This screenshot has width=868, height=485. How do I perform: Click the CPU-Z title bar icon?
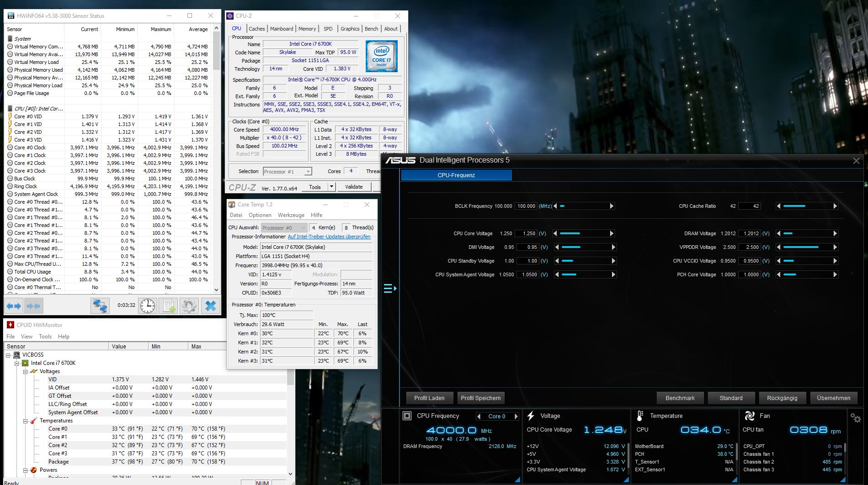pyautogui.click(x=230, y=16)
